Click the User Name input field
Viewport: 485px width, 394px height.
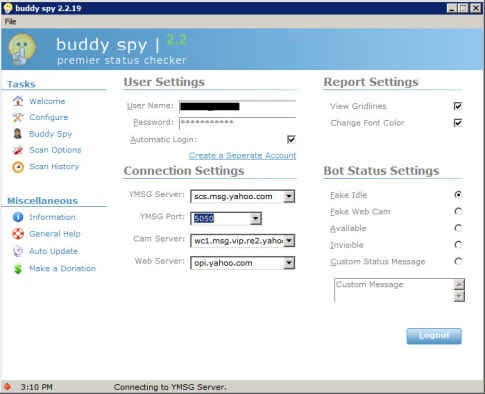237,106
